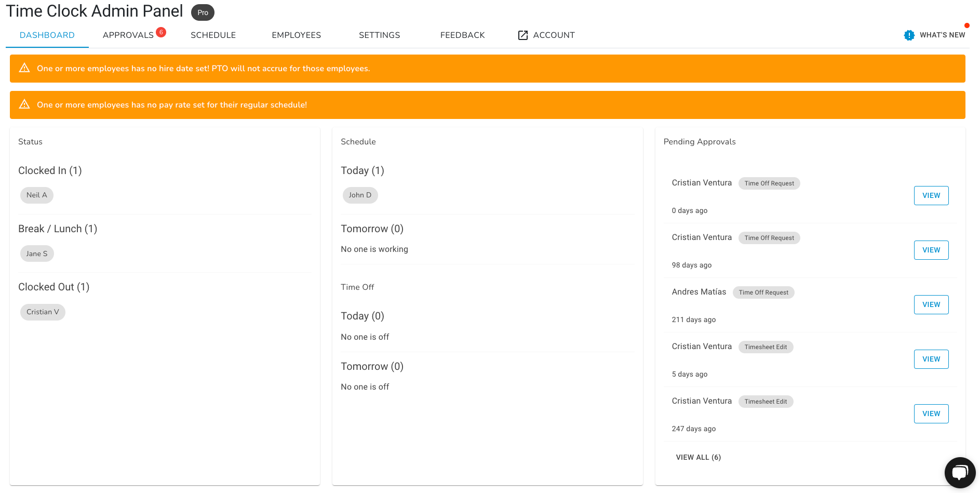Click the pay rate warning banner text
The height and width of the screenshot is (493, 980).
(x=172, y=105)
